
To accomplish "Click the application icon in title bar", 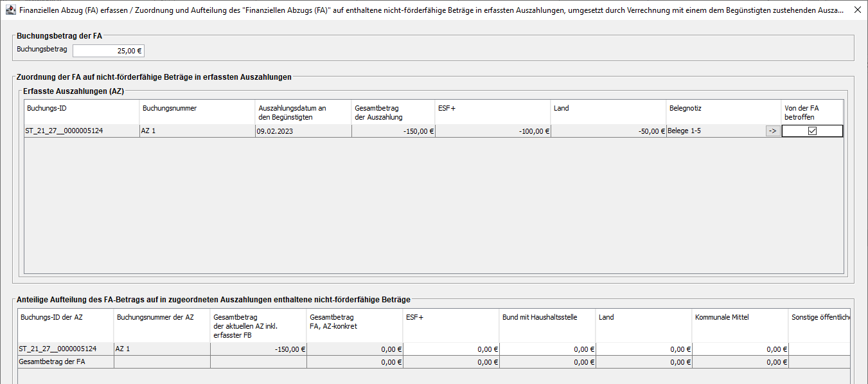I will click(x=11, y=10).
